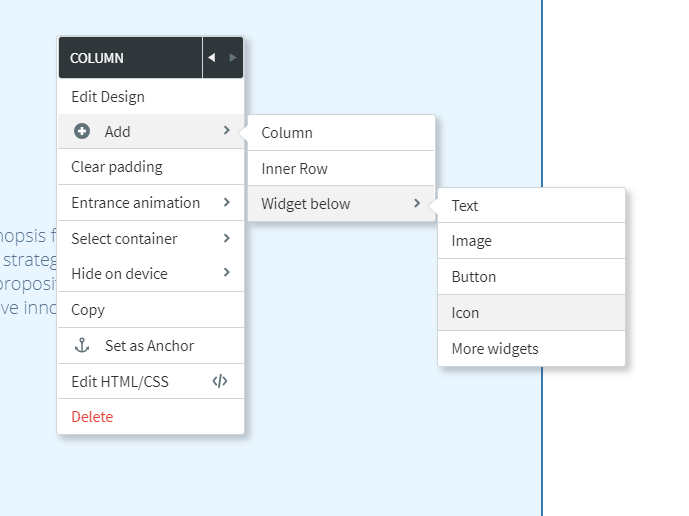Expand the Hide on device submenu arrow
Viewport: 689px width, 516px height.
click(227, 273)
